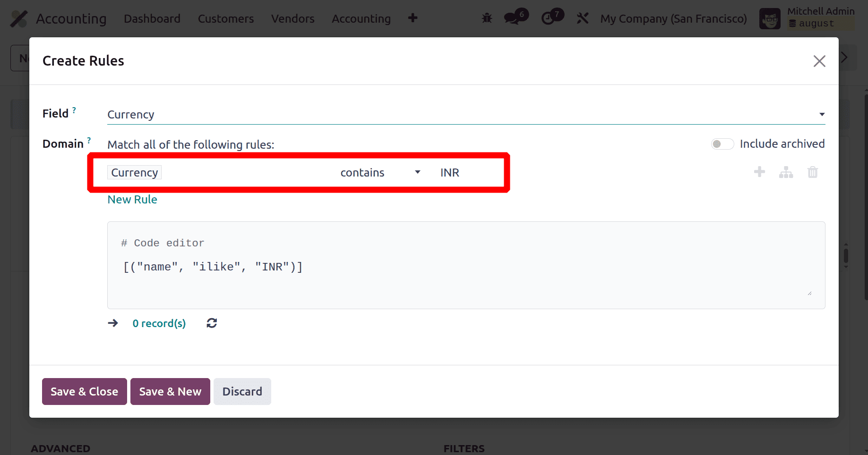
Task: Open the Customers menu
Action: click(x=226, y=19)
